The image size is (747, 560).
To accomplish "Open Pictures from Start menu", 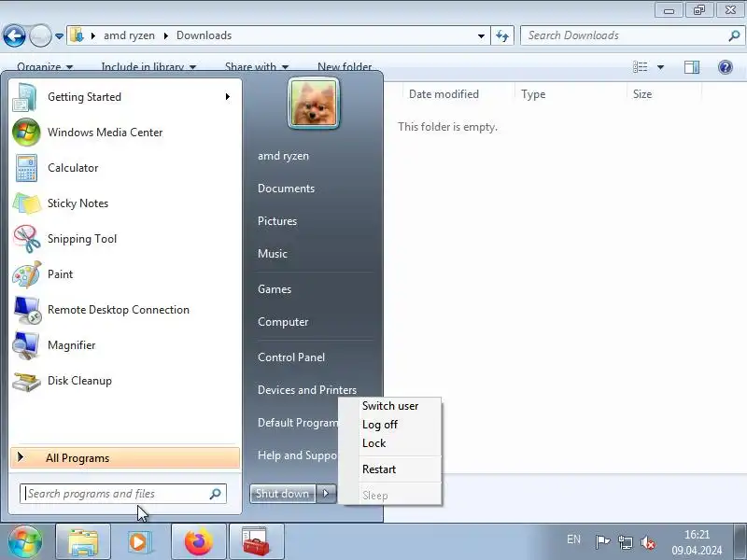I will pos(277,221).
